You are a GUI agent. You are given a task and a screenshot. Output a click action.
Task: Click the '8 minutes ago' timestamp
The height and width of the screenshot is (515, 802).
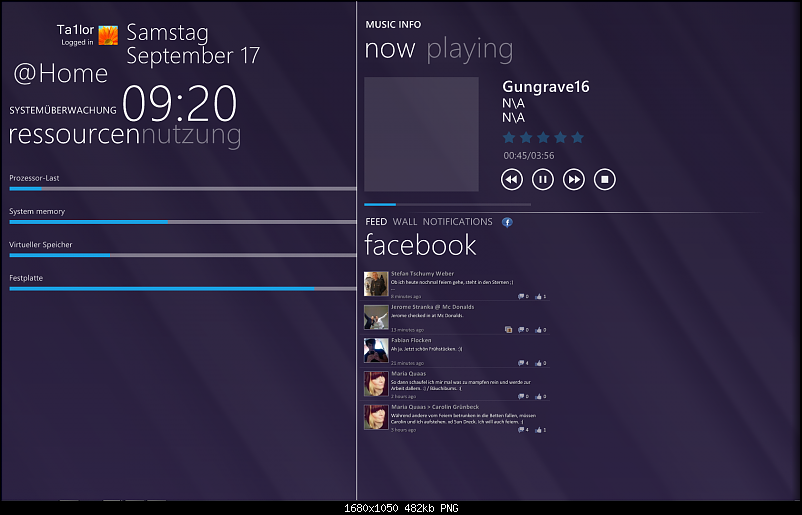tap(406, 297)
